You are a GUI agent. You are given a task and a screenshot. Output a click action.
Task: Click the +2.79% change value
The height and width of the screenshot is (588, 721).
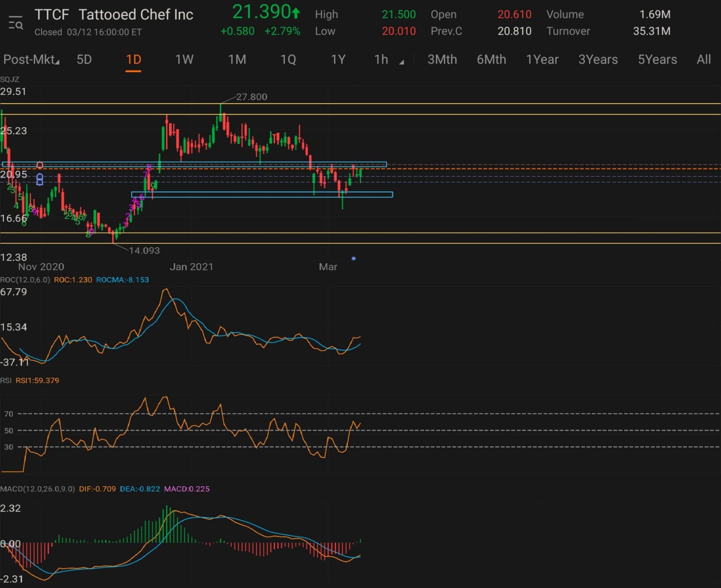(x=282, y=31)
